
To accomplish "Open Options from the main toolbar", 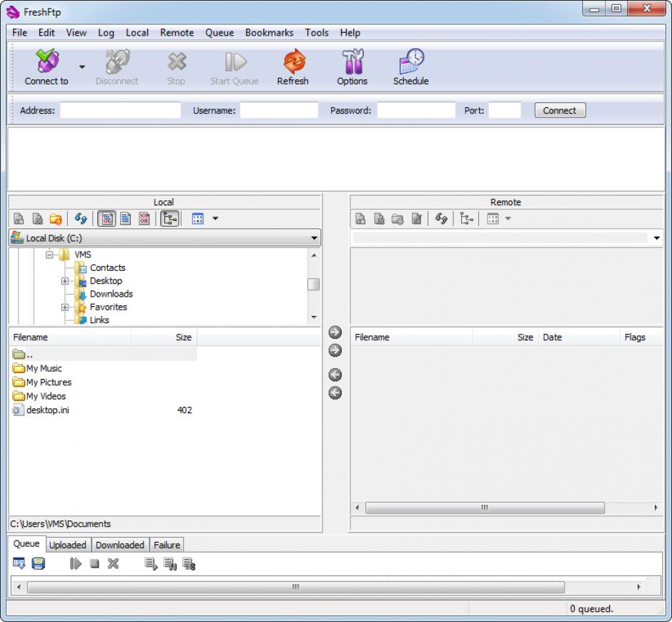I will 352,67.
